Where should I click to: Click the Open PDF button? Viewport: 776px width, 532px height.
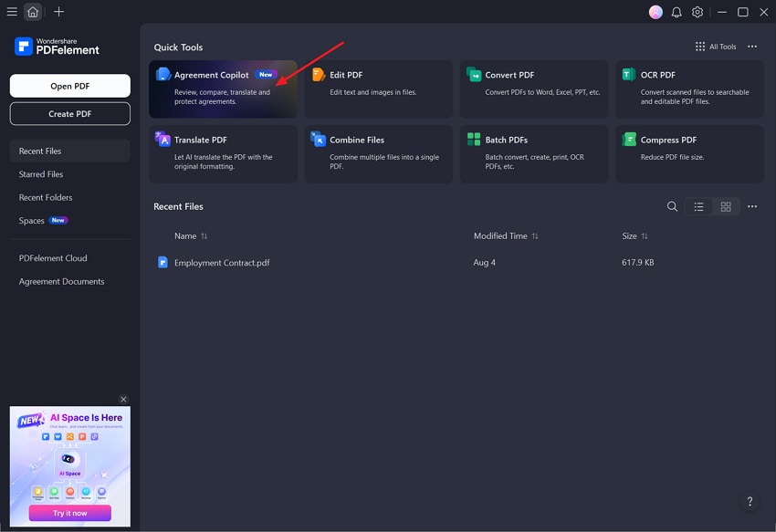(69, 86)
